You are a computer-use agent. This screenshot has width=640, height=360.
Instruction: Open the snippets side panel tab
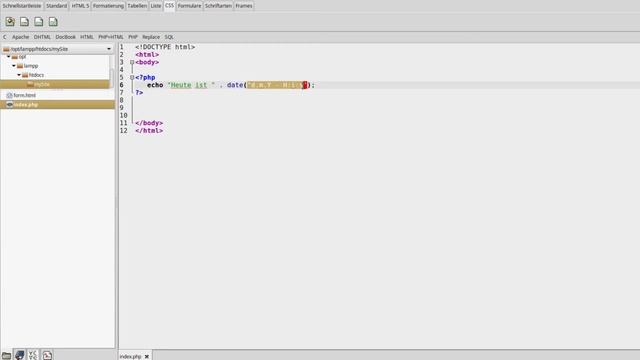[47, 355]
